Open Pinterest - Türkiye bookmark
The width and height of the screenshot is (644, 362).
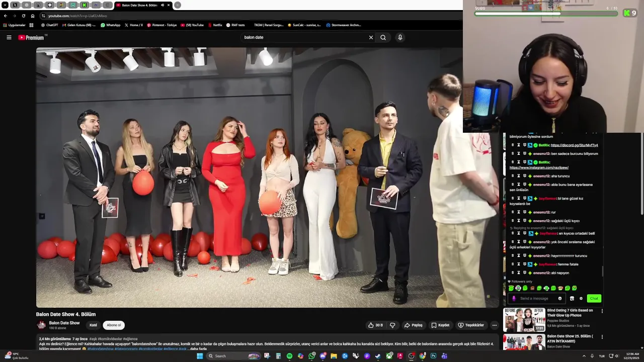[162, 25]
